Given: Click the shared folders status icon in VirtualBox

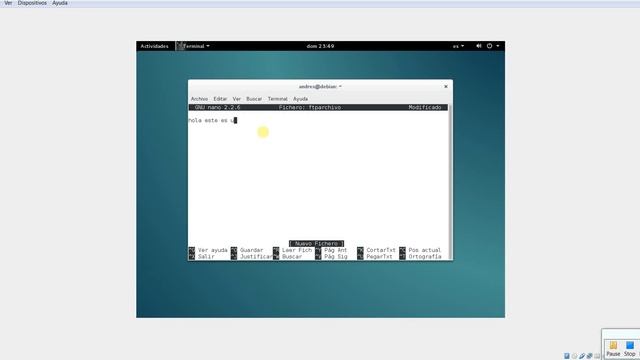Looking at the screenshot, I should point(597,356).
